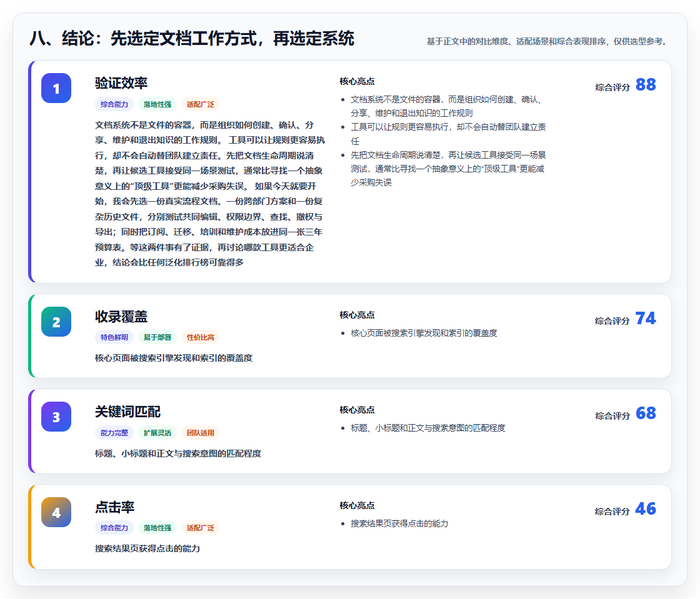Click bullet 标题、小标题和正文与搜索意图的匹配程度

[x=427, y=428]
